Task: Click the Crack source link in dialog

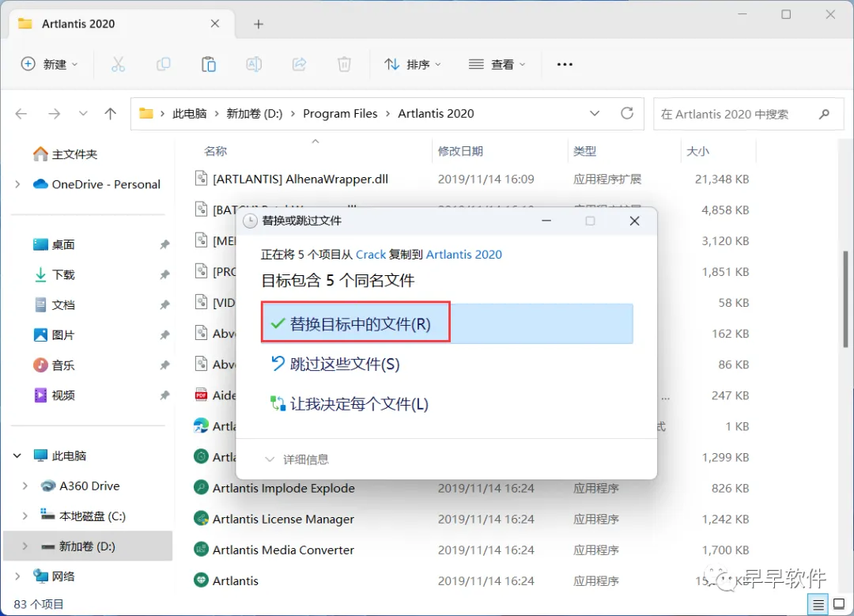Action: point(371,255)
